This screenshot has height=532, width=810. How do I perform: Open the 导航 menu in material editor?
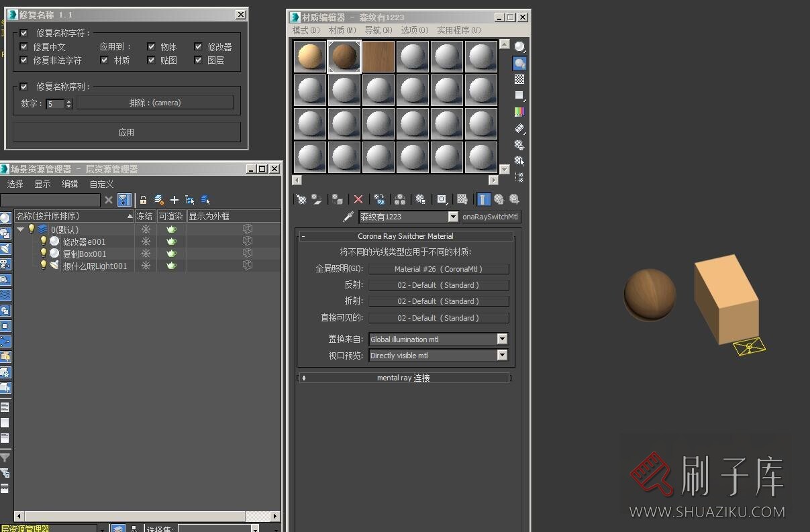(378, 30)
